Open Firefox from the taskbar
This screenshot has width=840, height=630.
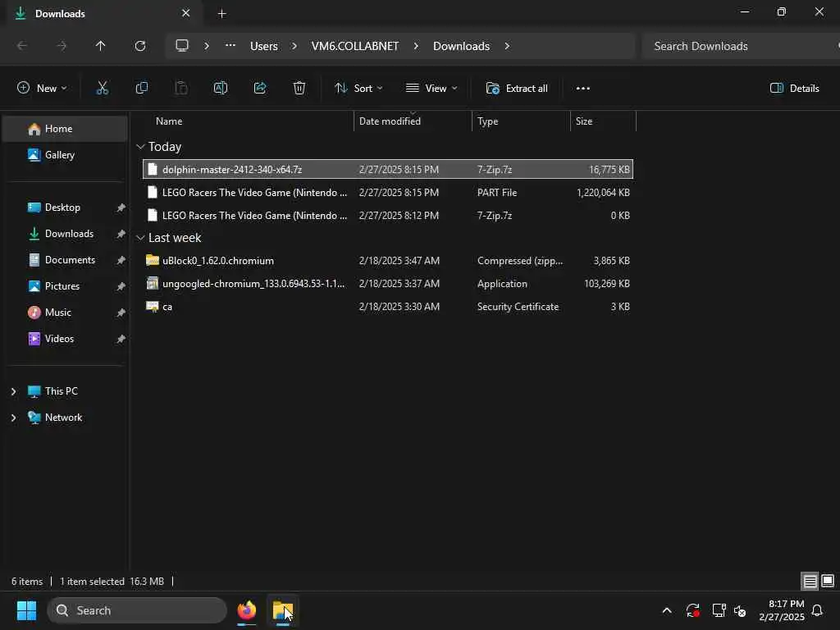click(246, 610)
